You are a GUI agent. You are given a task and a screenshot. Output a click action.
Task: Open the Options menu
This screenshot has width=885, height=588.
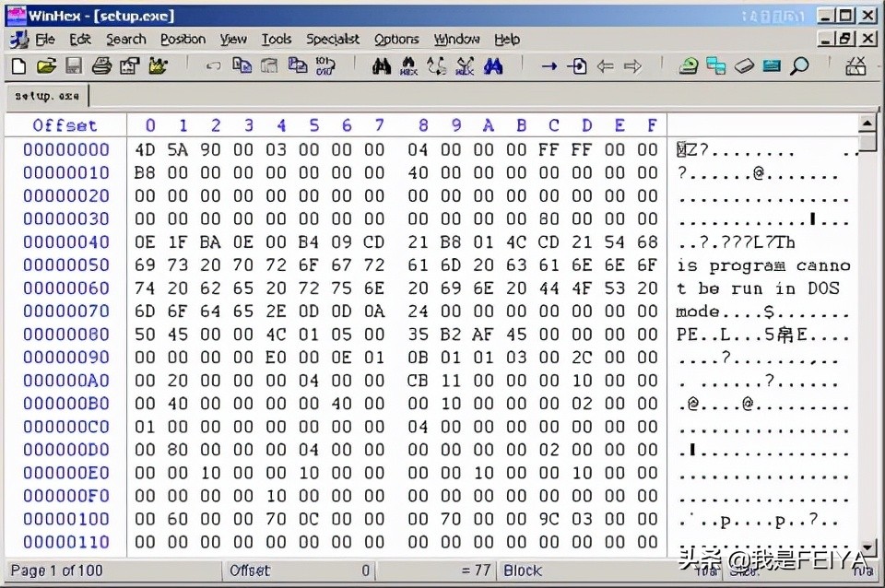click(x=396, y=40)
